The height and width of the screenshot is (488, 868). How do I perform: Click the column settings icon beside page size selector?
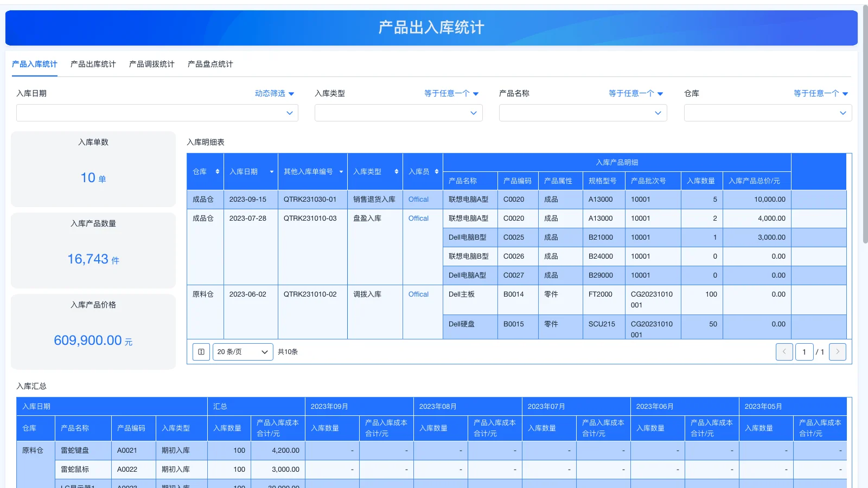201,351
